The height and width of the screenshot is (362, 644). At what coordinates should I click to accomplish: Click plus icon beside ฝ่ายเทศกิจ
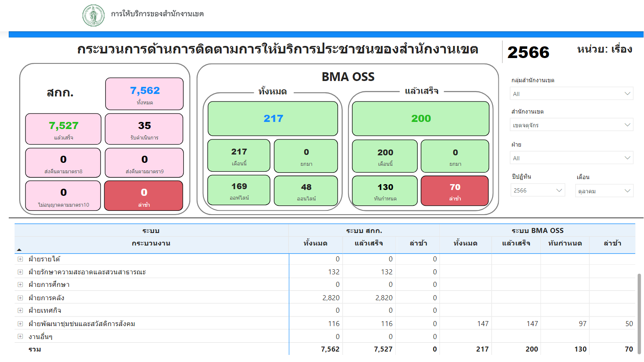[x=20, y=311]
